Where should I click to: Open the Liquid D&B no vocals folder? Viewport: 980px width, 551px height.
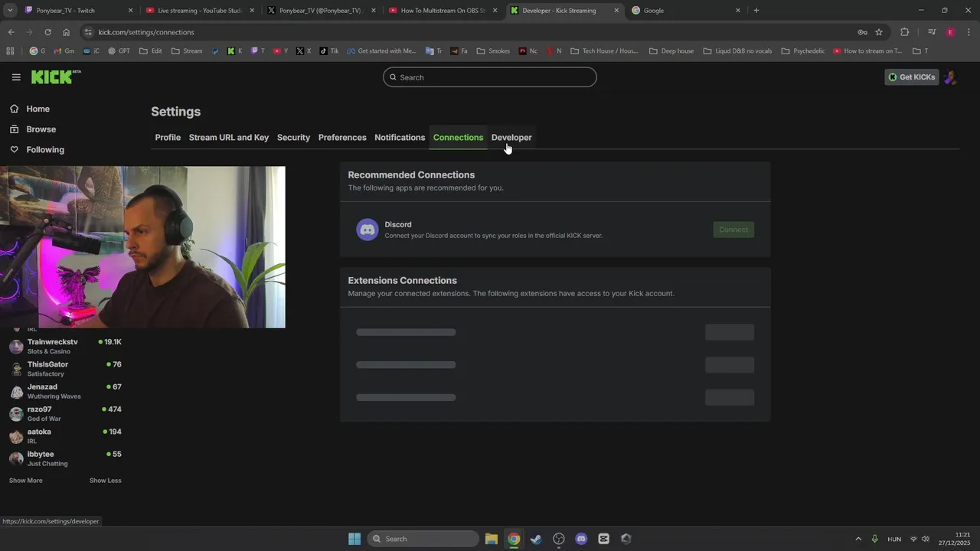[x=737, y=51]
